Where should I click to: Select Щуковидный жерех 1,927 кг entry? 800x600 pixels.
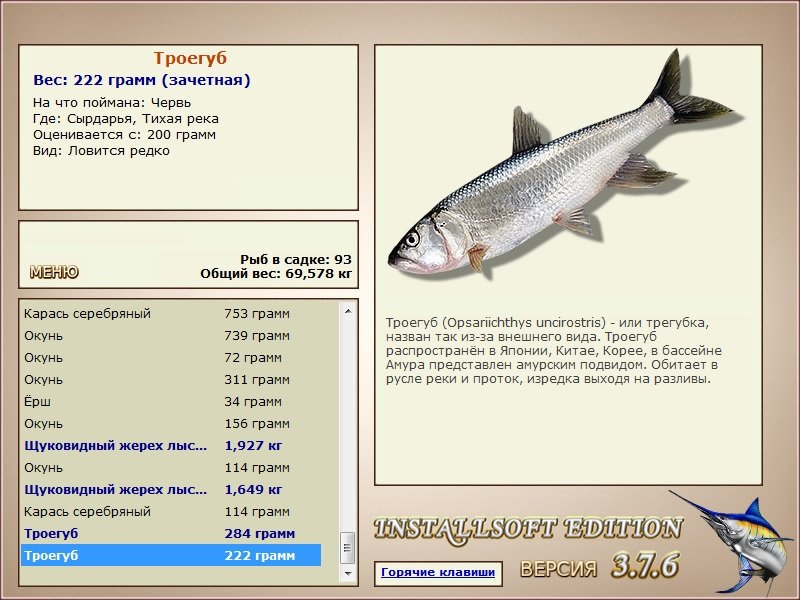click(171, 445)
